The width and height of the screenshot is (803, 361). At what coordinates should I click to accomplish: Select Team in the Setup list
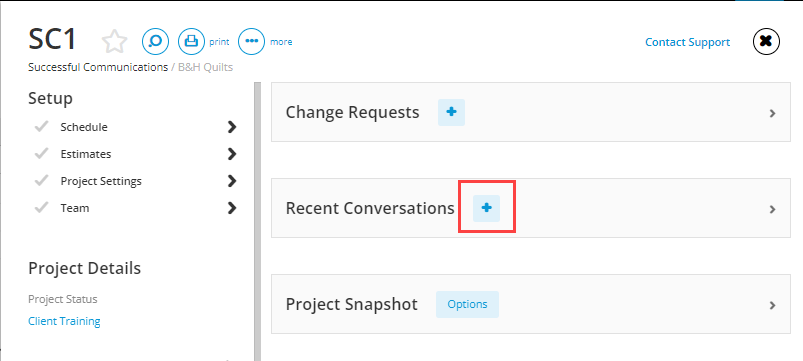pos(75,208)
